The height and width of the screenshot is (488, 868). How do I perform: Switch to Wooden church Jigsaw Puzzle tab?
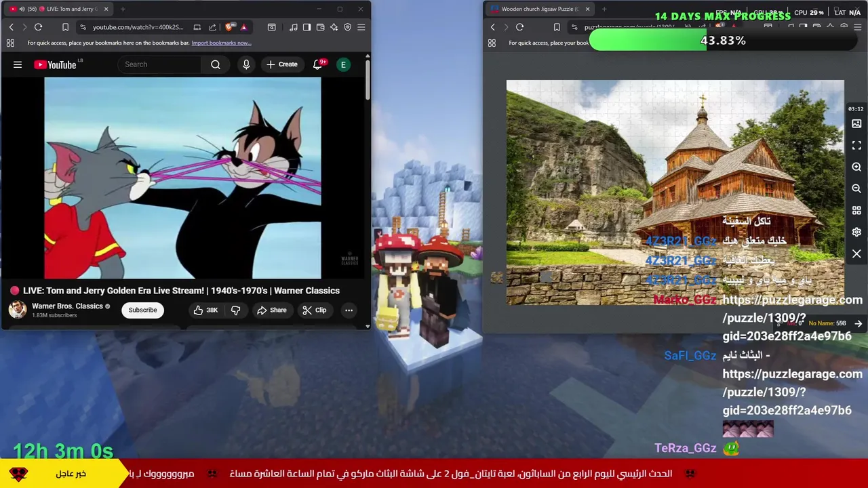coord(540,9)
